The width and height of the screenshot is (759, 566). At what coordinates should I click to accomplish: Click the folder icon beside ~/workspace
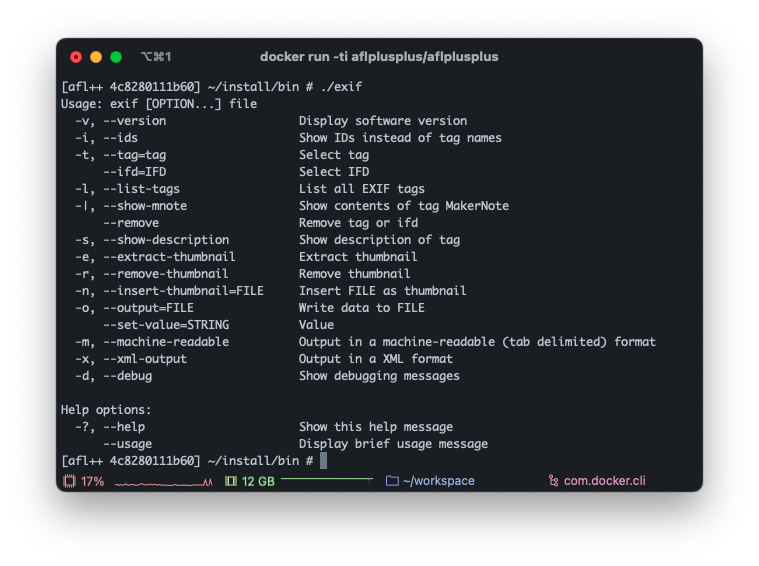point(392,481)
